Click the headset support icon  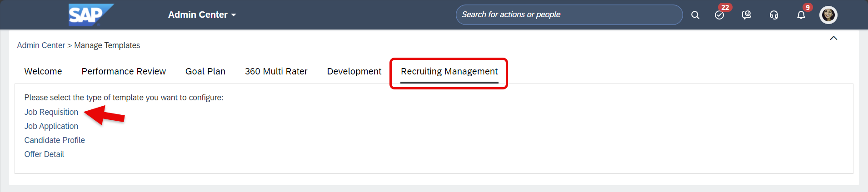774,15
